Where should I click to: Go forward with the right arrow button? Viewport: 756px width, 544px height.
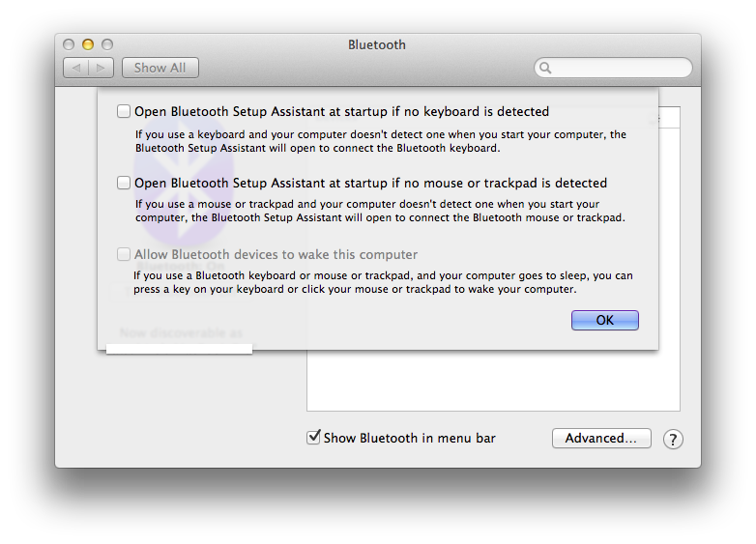[x=101, y=68]
